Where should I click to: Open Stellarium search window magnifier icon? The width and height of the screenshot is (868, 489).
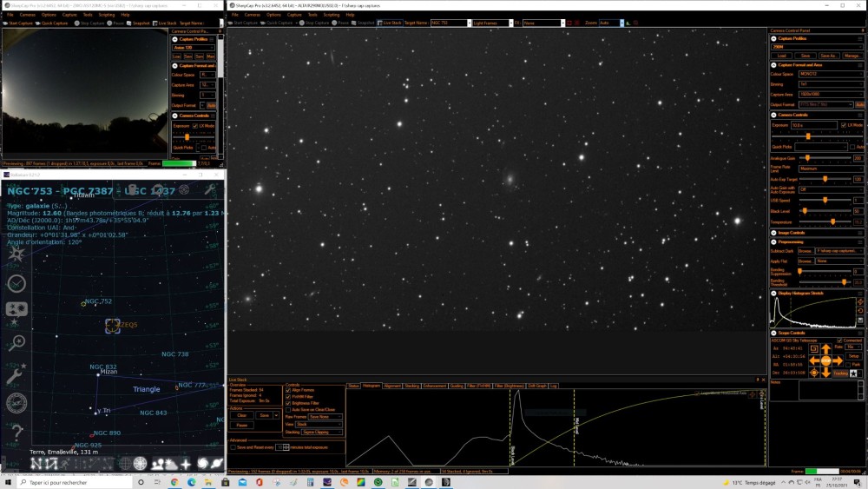pos(16,343)
